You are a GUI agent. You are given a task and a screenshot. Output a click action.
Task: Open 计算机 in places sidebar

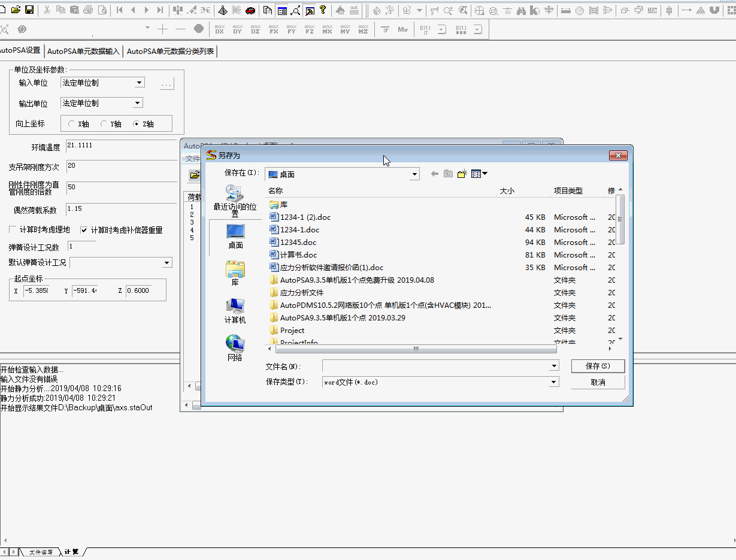pos(235,311)
